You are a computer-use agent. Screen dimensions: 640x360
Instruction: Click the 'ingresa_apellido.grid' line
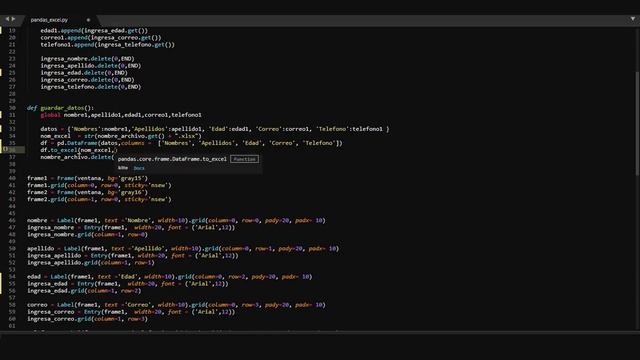coord(91,263)
